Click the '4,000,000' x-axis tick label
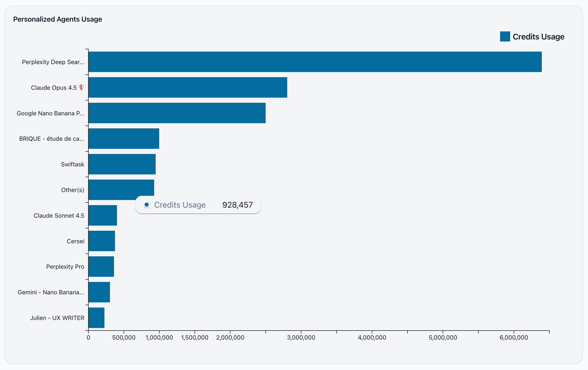The width and height of the screenshot is (588, 370). (x=372, y=338)
